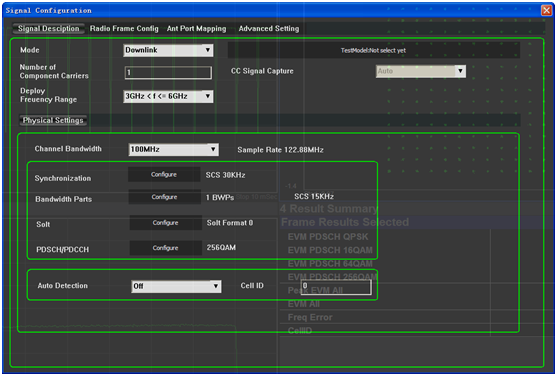Click Configure for PDSCH/PDCCH
The height and width of the screenshot is (376, 557).
pos(166,248)
